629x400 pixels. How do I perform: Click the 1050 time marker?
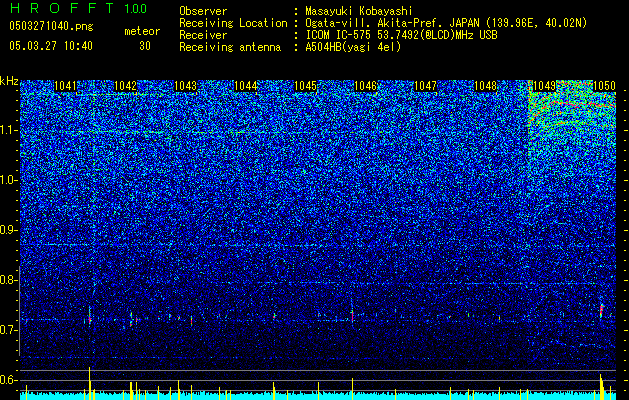(x=605, y=86)
